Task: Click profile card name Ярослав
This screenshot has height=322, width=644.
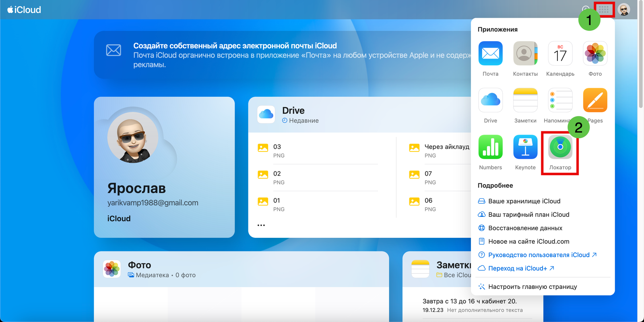Action: (x=136, y=188)
